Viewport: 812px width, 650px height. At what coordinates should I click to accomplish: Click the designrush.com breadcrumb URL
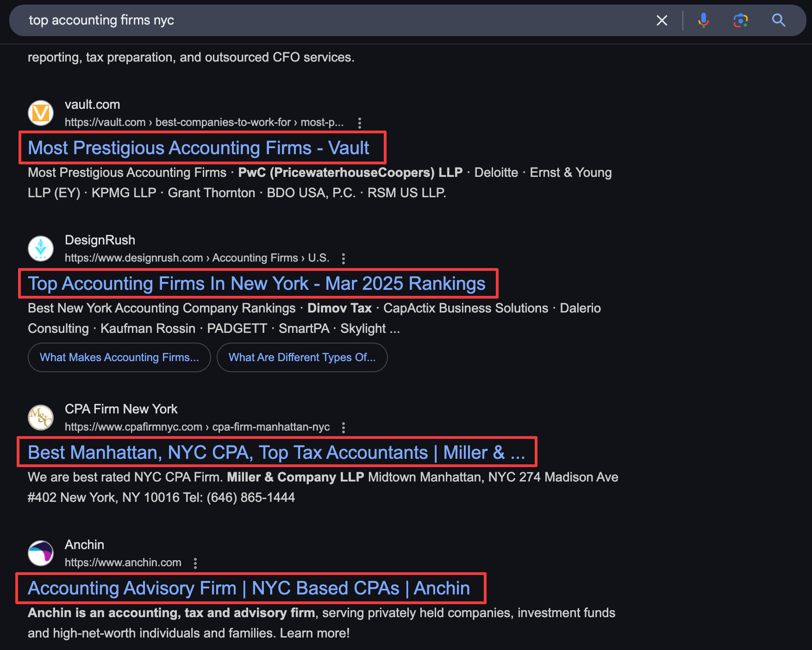pyautogui.click(x=197, y=258)
